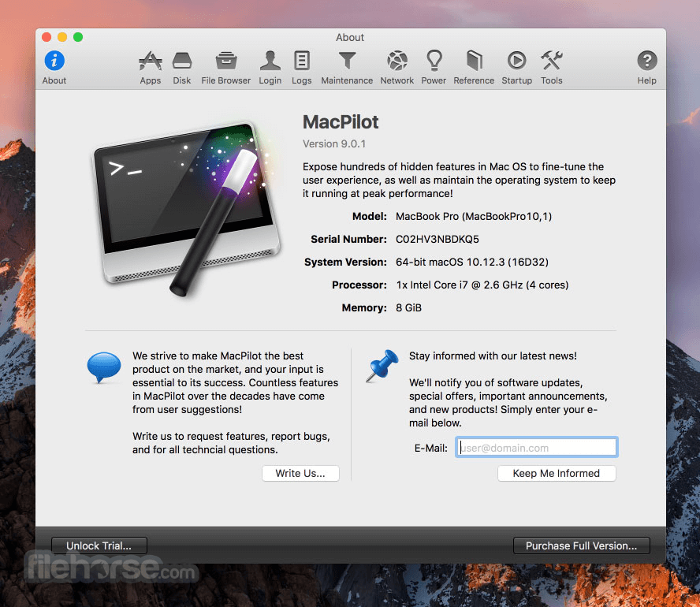Maximize the window with the green button
Viewport: 700px width, 607px height.
pos(78,37)
